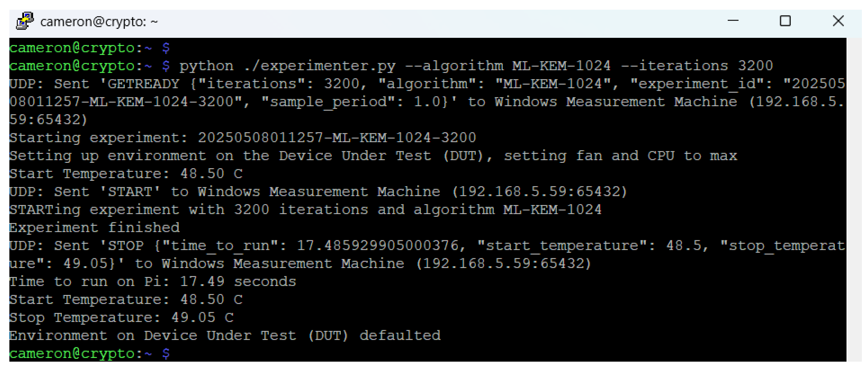Click the python ./experimenter.py command line
Screen dimensions: 868x371
pyautogui.click(x=391, y=66)
